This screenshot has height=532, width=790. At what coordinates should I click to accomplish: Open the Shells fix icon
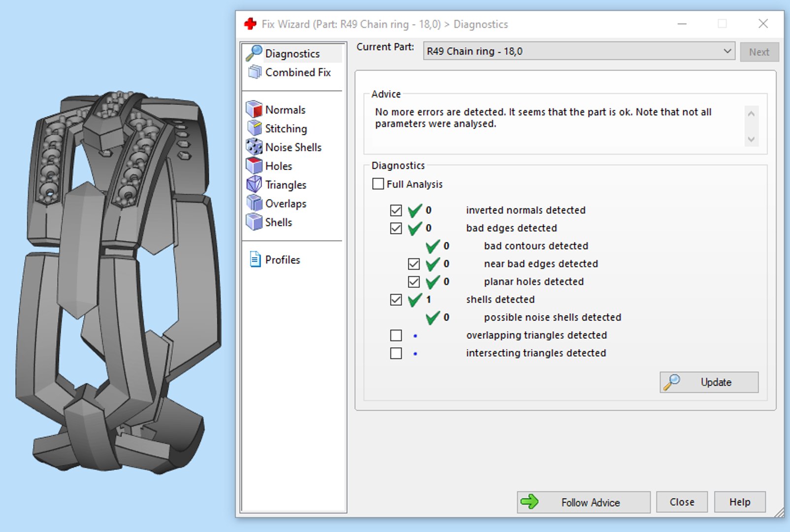coord(254,222)
